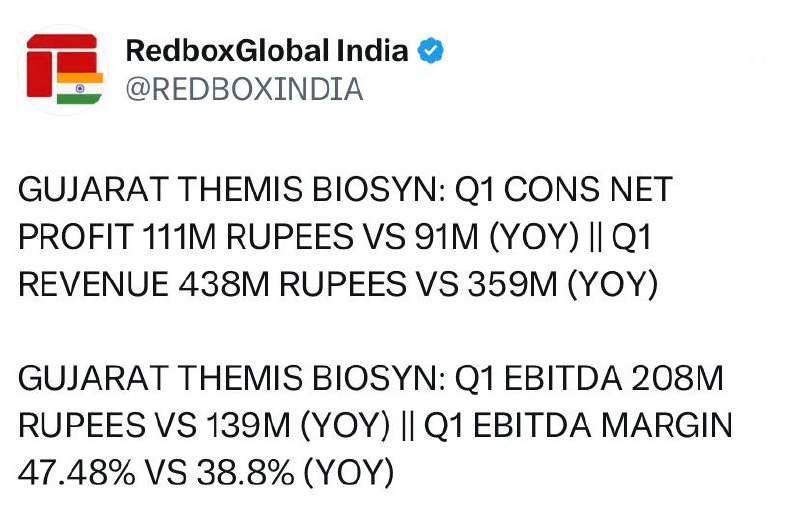Click the Q1 CONS NET text
The width and height of the screenshot is (800, 529).
click(x=563, y=189)
